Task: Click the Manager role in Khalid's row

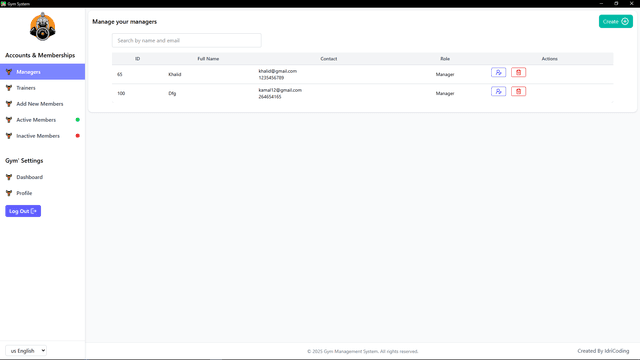Action: click(x=445, y=74)
